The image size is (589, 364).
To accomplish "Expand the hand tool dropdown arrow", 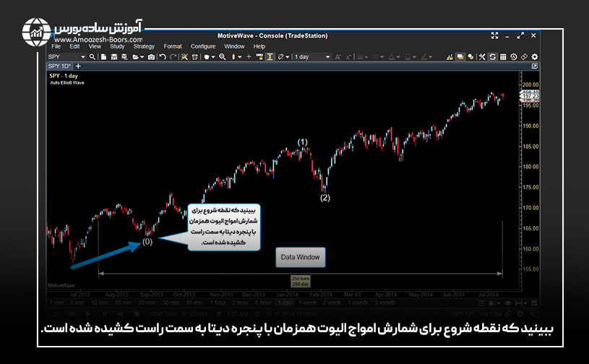I will pos(213,57).
